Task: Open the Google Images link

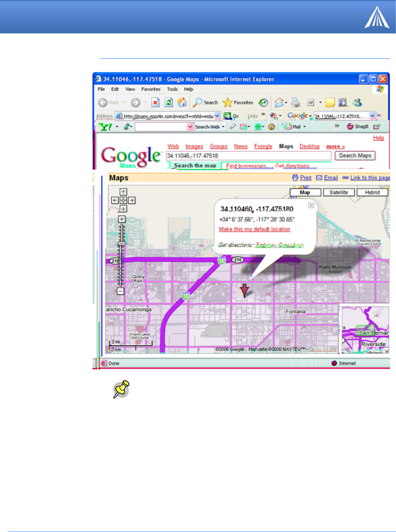Action: click(x=194, y=146)
